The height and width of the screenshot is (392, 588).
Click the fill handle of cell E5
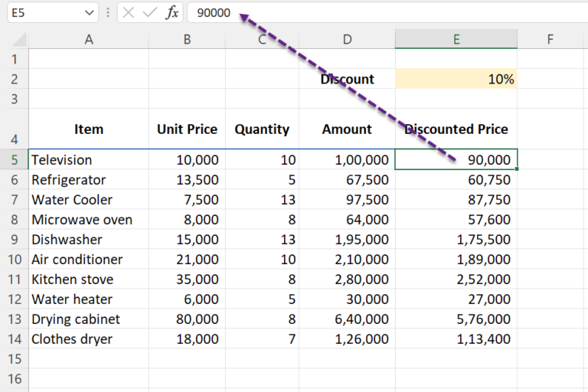click(x=517, y=169)
